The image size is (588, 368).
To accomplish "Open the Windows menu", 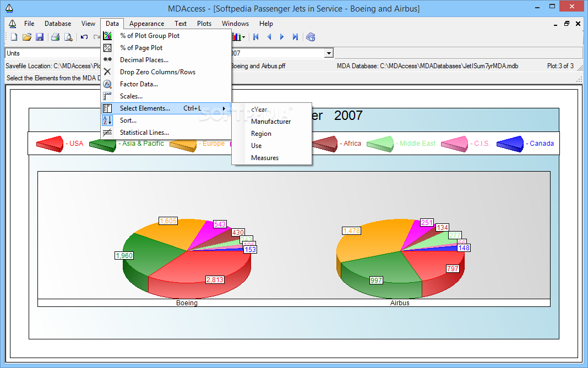I will coord(235,24).
